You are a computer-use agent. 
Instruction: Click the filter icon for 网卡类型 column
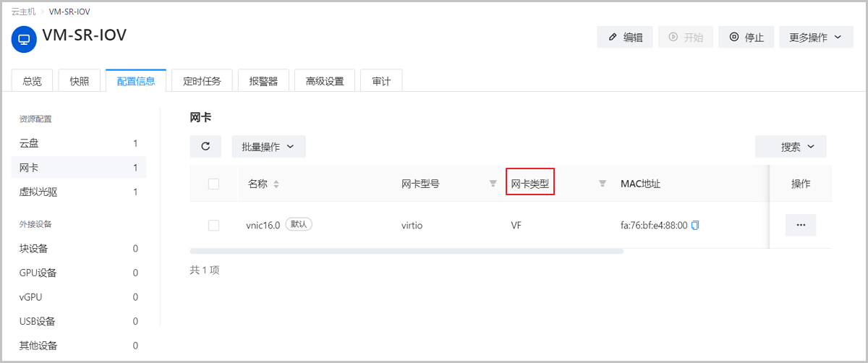[602, 184]
